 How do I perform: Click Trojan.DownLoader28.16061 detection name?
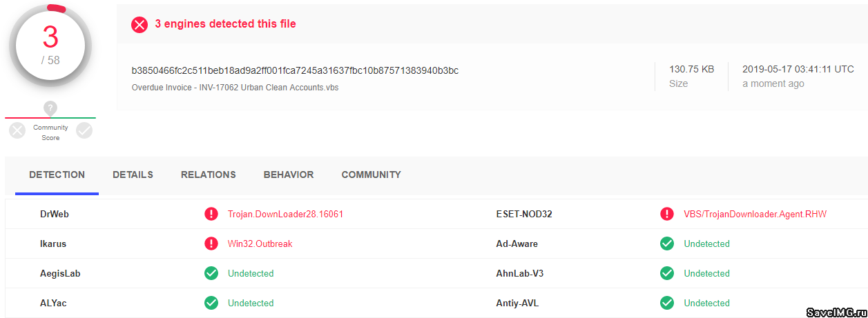pyautogui.click(x=285, y=214)
